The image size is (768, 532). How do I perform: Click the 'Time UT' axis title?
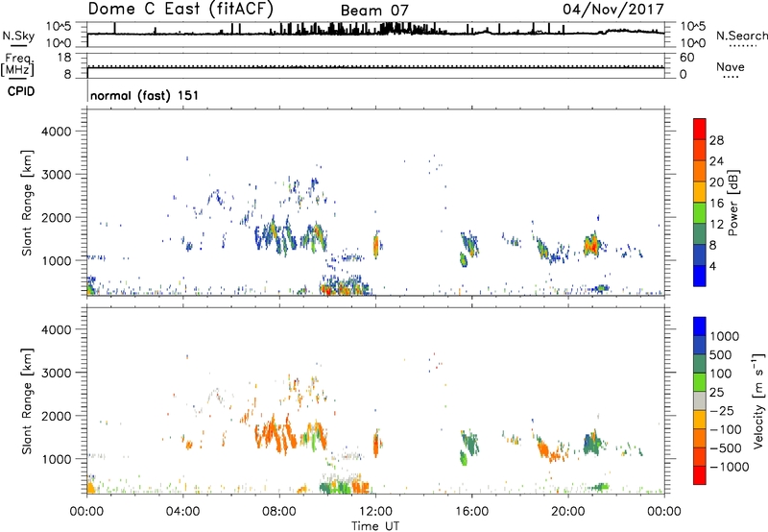tap(375, 525)
